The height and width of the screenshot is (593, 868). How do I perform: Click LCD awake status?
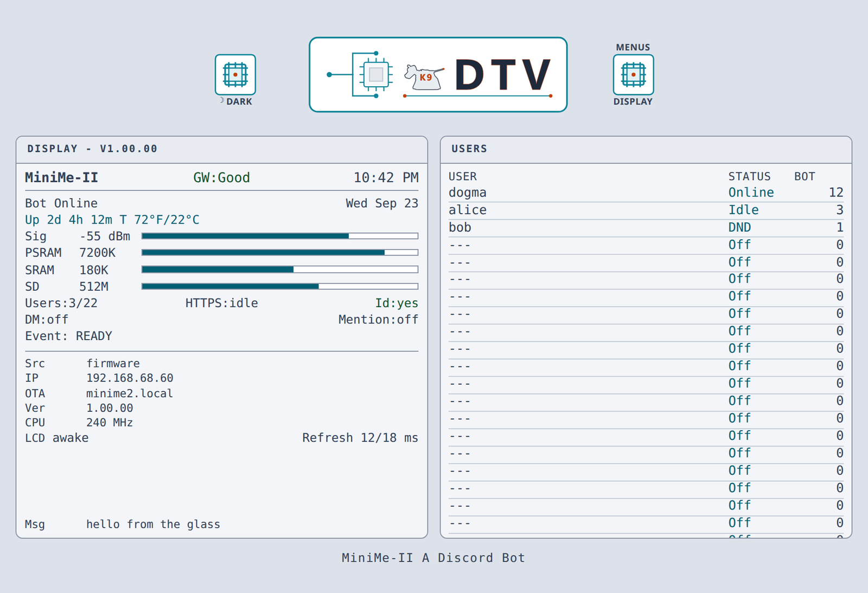click(56, 438)
